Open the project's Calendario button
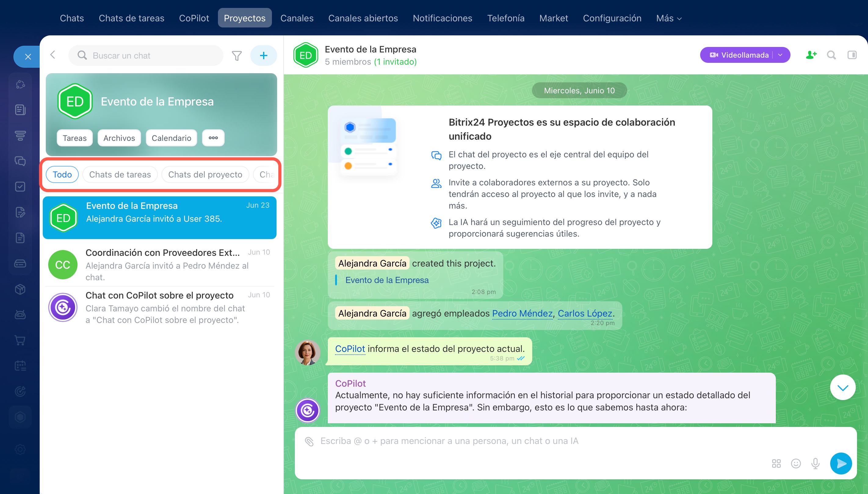 coord(172,138)
